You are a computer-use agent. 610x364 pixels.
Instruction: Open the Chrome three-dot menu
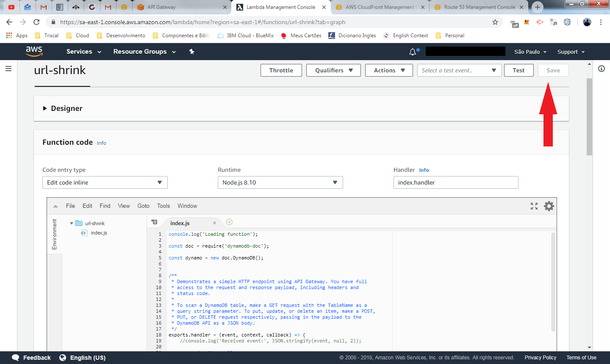click(x=601, y=22)
